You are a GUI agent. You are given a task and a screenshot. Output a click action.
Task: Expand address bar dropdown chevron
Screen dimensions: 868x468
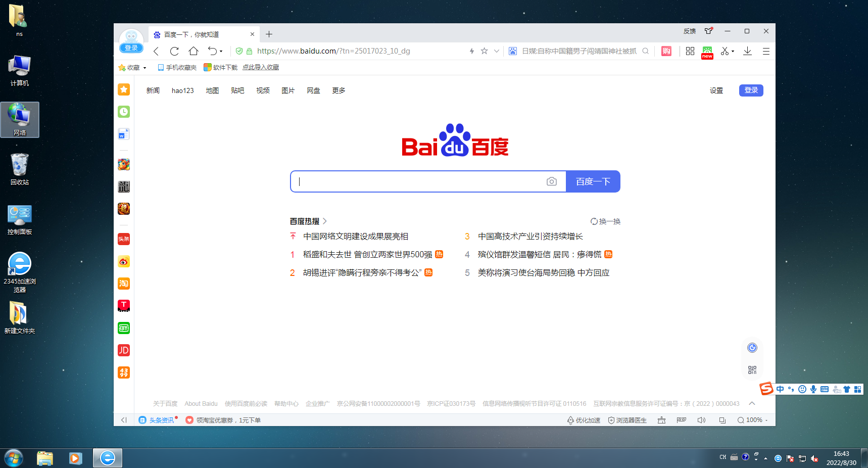497,51
